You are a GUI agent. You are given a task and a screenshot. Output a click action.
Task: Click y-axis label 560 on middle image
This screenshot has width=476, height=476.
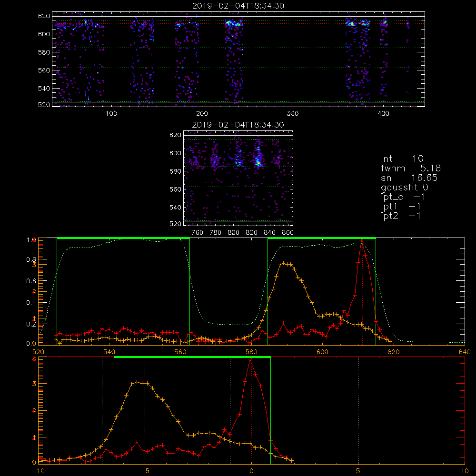(176, 189)
